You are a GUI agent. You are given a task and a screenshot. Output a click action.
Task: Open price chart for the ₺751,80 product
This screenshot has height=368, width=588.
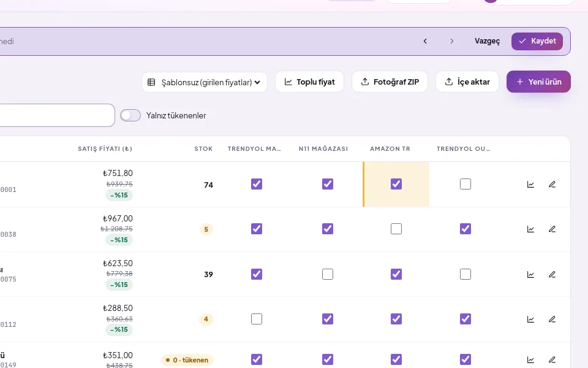click(x=530, y=185)
